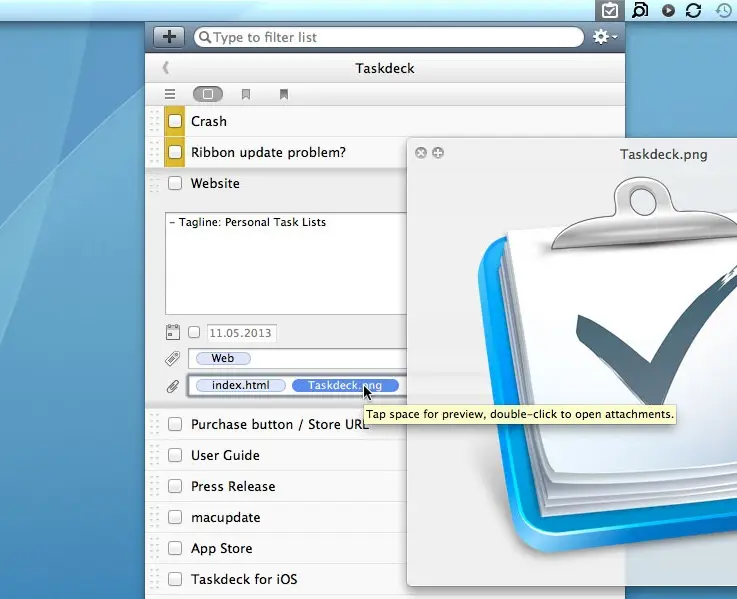Select the index.html attachment token
The height and width of the screenshot is (599, 737).
coord(241,386)
